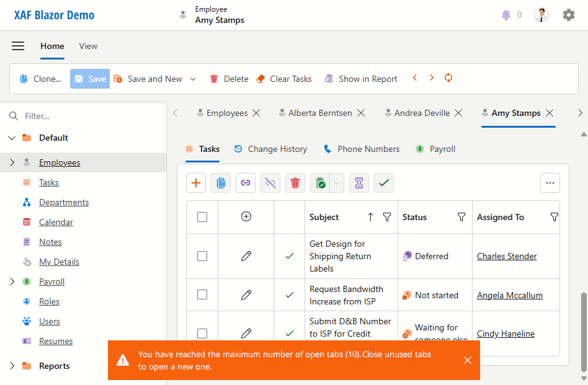Close the Employees document tab
Image resolution: width=588 pixels, height=385 pixels.
[x=256, y=113]
